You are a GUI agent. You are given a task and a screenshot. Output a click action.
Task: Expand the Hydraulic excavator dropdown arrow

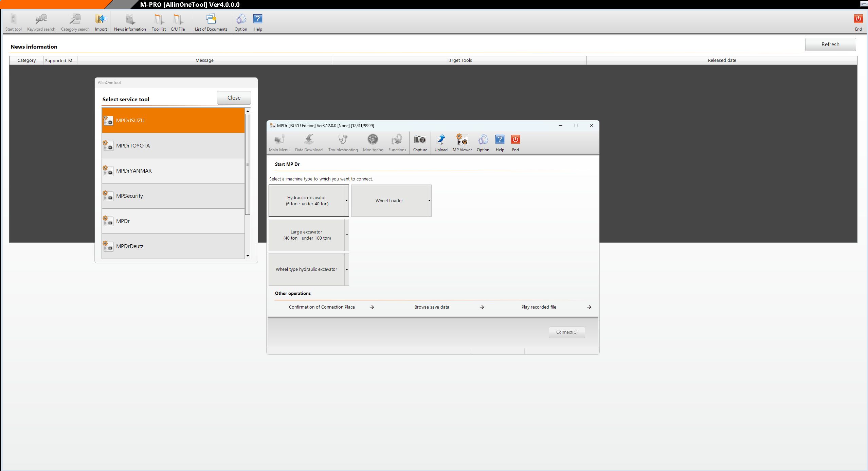tap(346, 201)
